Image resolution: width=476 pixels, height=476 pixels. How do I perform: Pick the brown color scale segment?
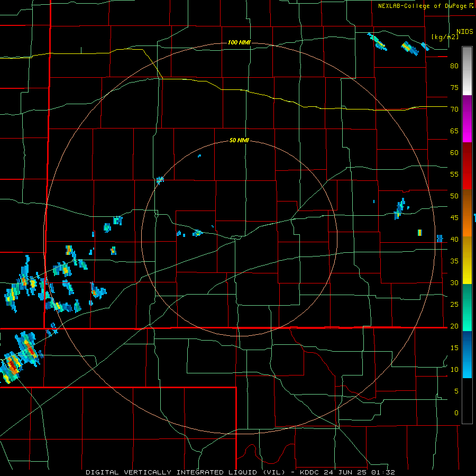[x=467, y=202]
